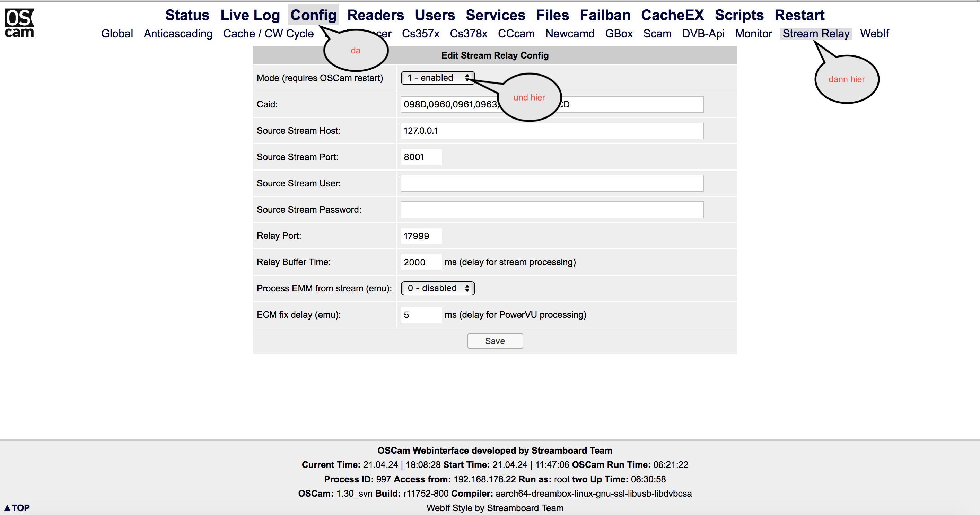Click the 'Mode (requires OSCam restart)' label

click(x=320, y=78)
